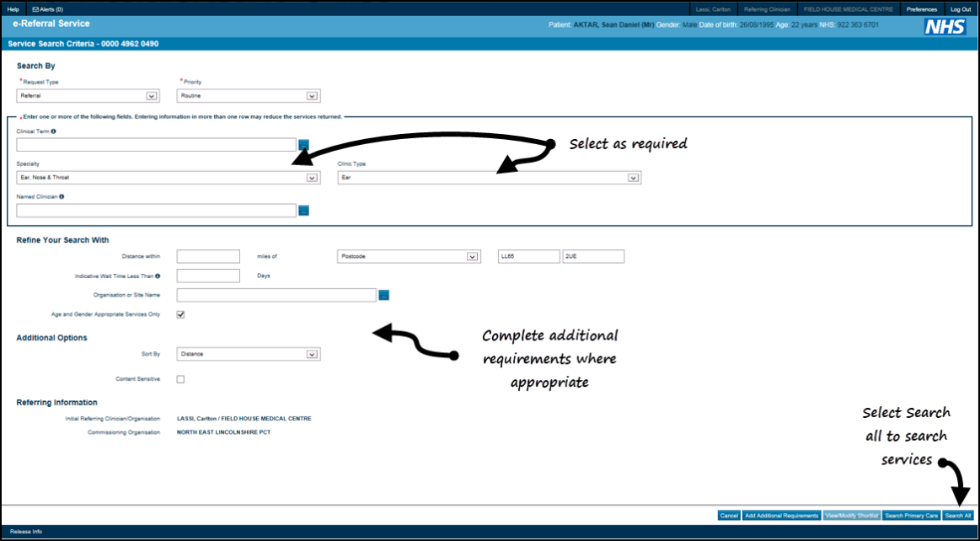Open the Sort By dropdown
Viewport: 980px width, 541px height.
tap(312, 354)
